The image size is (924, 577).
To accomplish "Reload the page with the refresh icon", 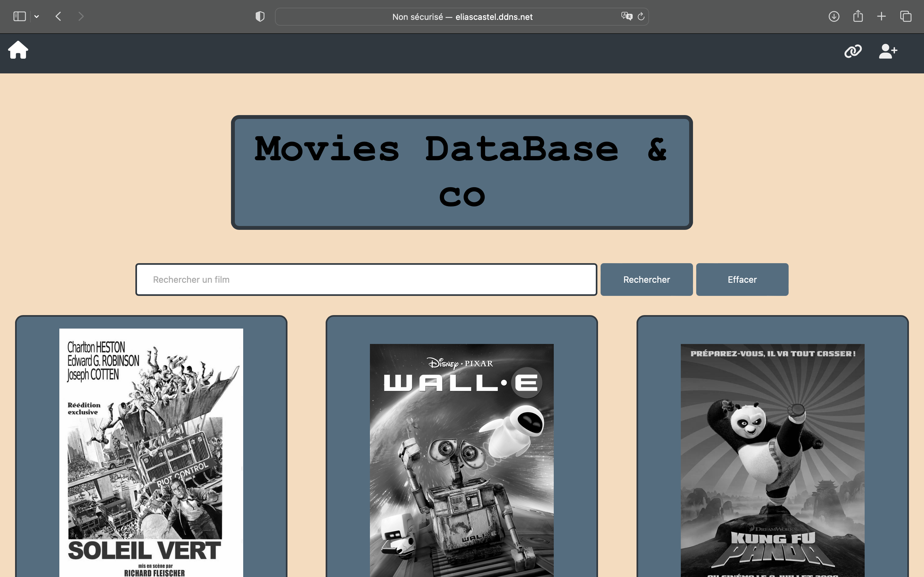I will click(x=641, y=16).
